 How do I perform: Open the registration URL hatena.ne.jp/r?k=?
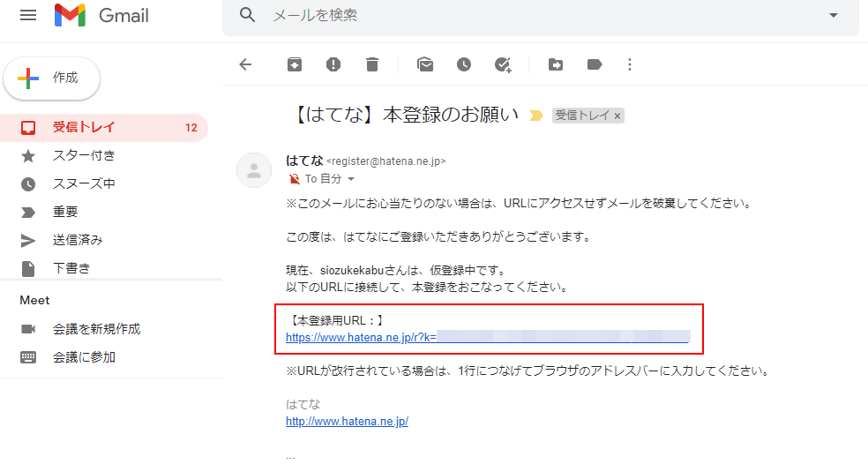(x=488, y=337)
